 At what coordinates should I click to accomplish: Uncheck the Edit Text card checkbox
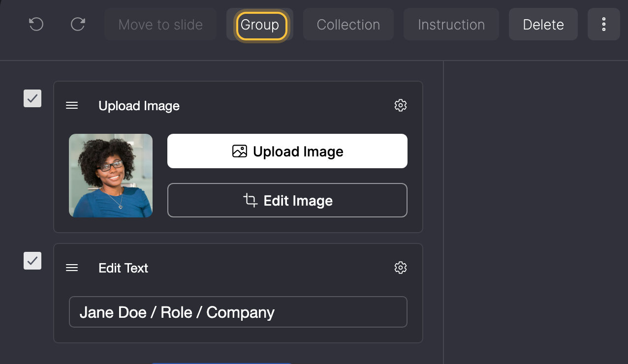(x=32, y=261)
